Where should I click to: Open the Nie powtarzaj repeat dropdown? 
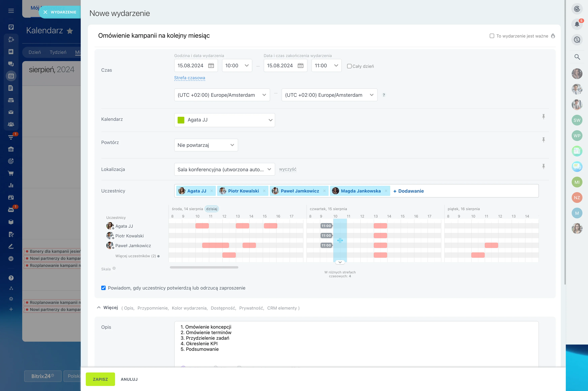[206, 145]
